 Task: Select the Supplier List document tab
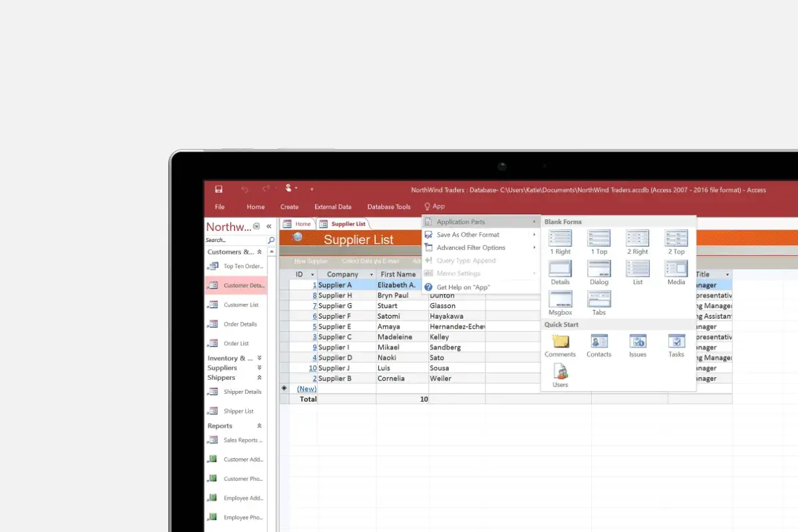pyautogui.click(x=343, y=224)
